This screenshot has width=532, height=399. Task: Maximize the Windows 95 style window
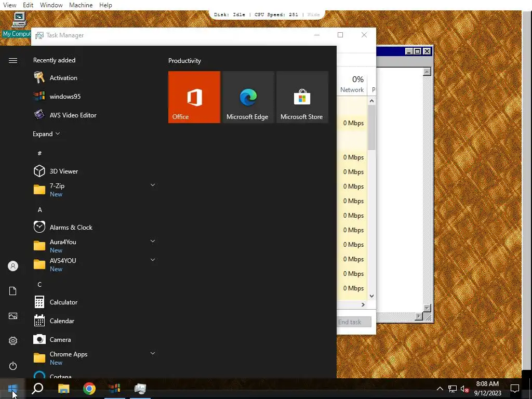(418, 51)
